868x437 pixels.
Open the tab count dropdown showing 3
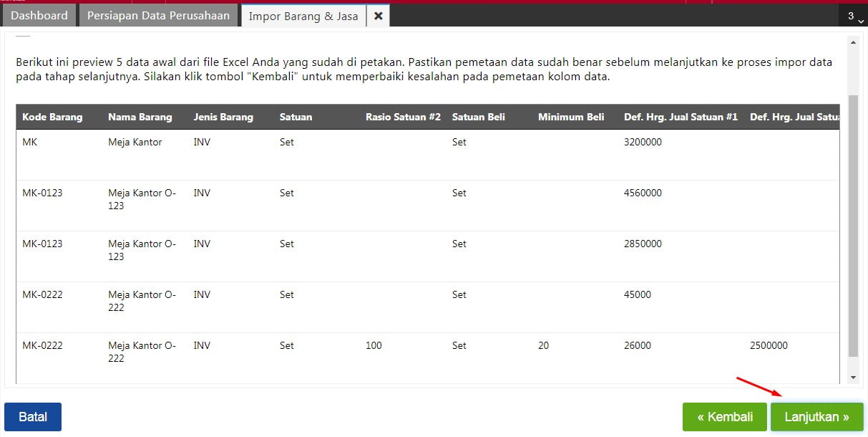coord(853,16)
